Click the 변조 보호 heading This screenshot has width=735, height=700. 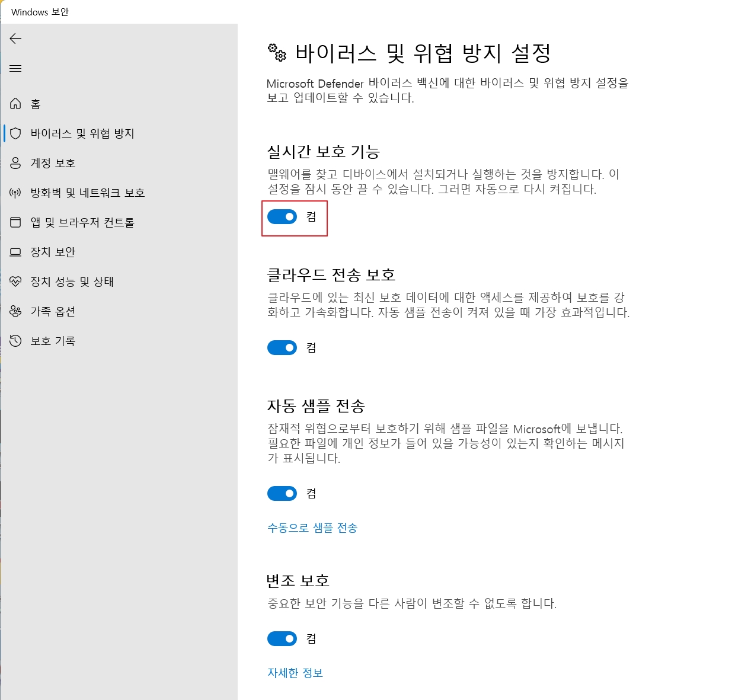[298, 581]
